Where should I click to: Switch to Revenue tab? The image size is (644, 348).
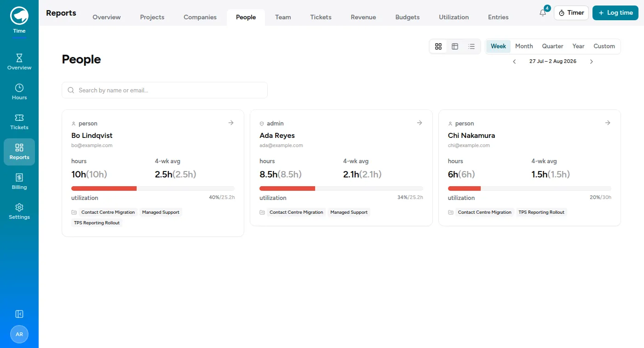pos(363,17)
